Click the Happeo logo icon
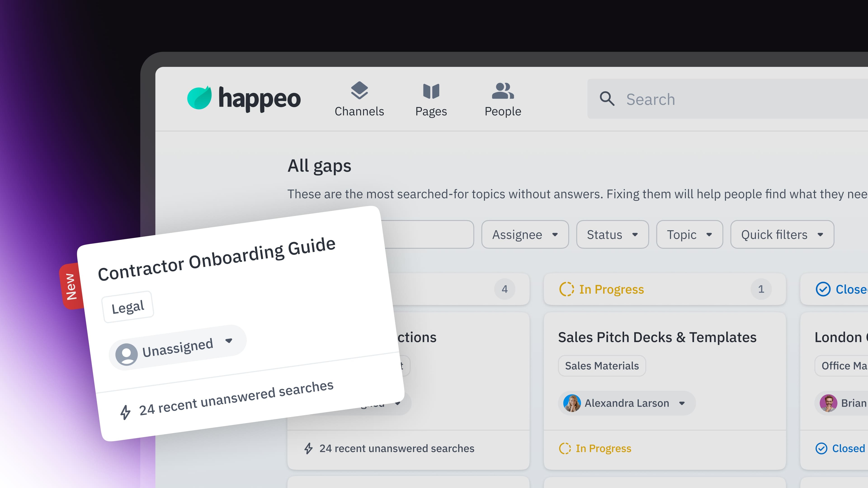The image size is (868, 488). pos(199,98)
